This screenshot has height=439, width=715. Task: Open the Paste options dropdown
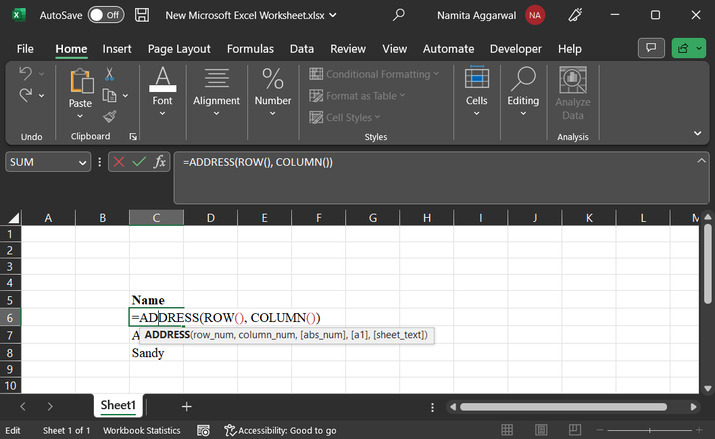(80, 117)
